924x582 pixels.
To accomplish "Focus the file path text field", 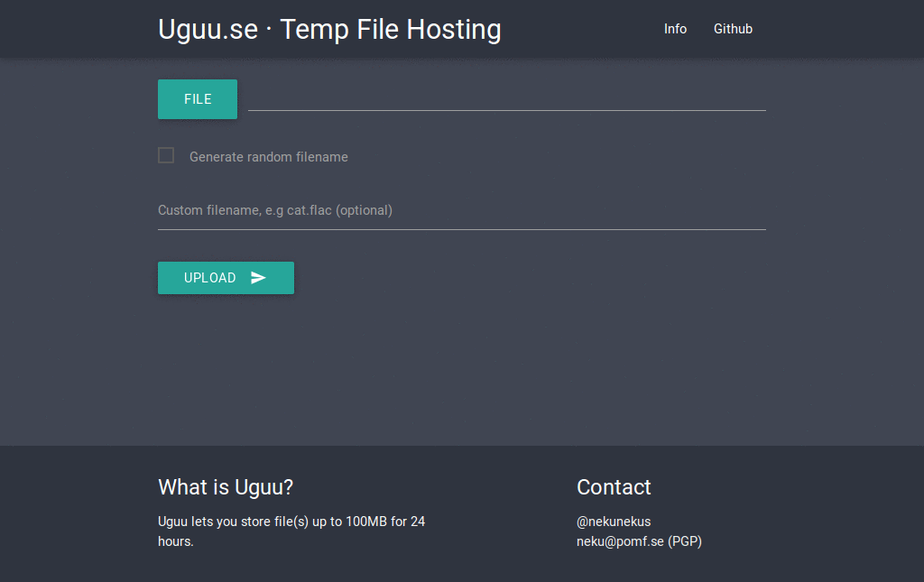I will pyautogui.click(x=507, y=97).
